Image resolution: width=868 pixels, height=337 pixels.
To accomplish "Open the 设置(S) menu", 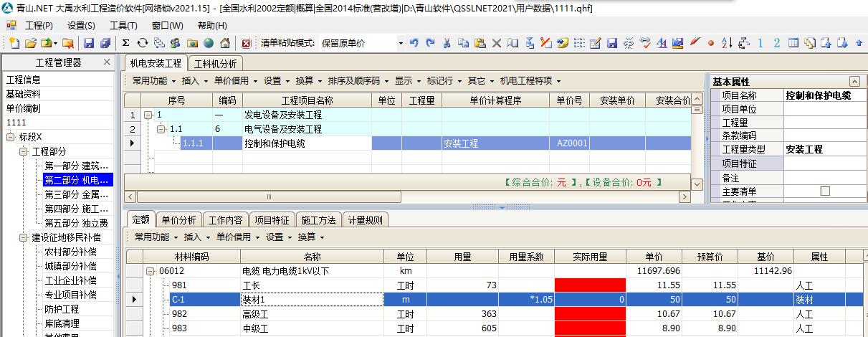I will coord(81,25).
